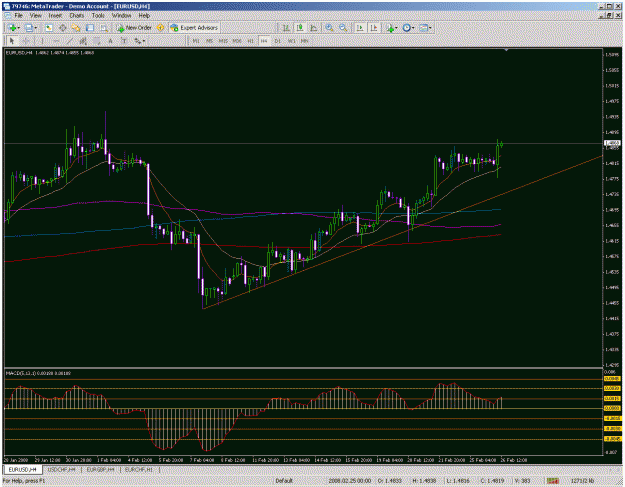The image size is (625, 487).
Task: Open the Charts menu
Action: pyautogui.click(x=77, y=16)
